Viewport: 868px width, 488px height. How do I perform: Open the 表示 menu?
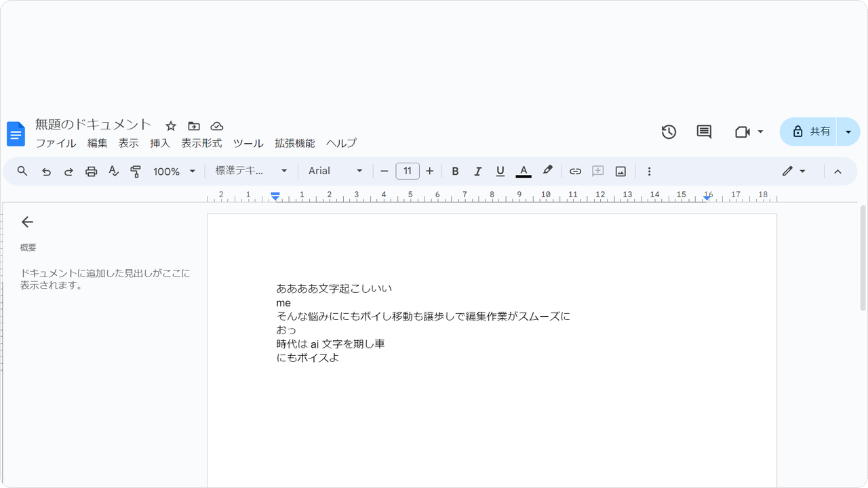[128, 143]
